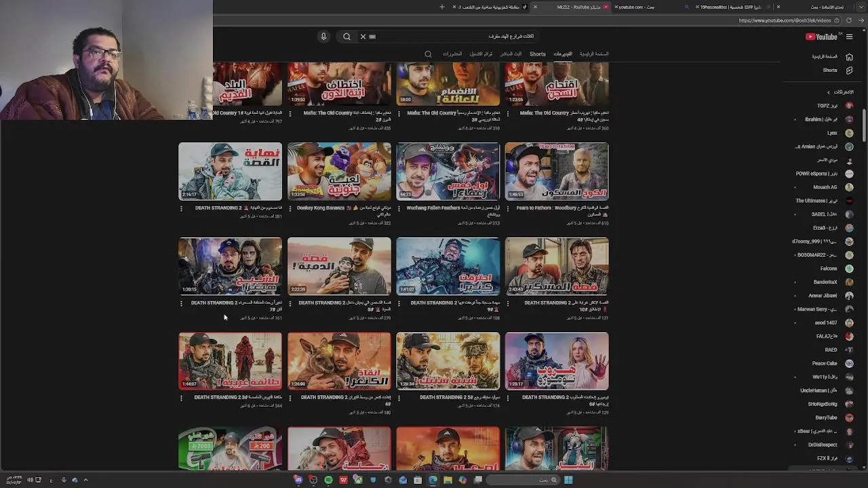Open the Wuchang Fallen Feathers video thumbnail
The width and height of the screenshot is (868, 488).
click(x=448, y=171)
